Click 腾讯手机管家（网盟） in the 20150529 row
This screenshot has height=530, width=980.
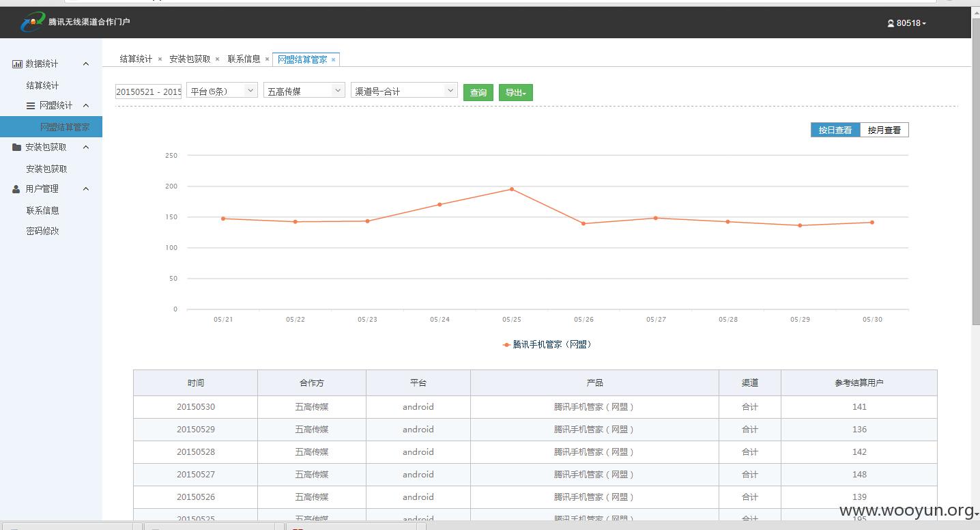594,430
